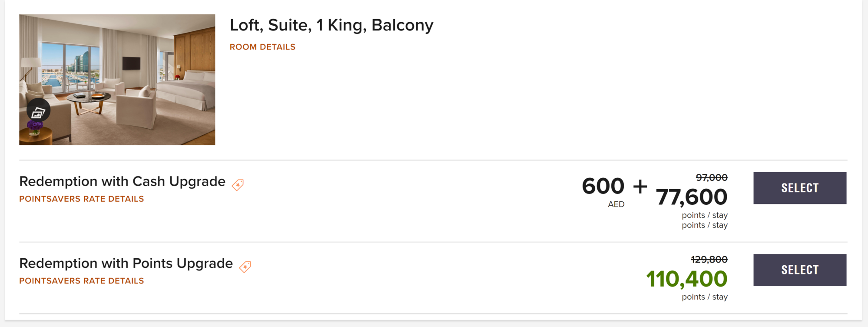Click the PointSavers tag icon beside Cash Upgrade
The width and height of the screenshot is (868, 327).
pos(238,185)
